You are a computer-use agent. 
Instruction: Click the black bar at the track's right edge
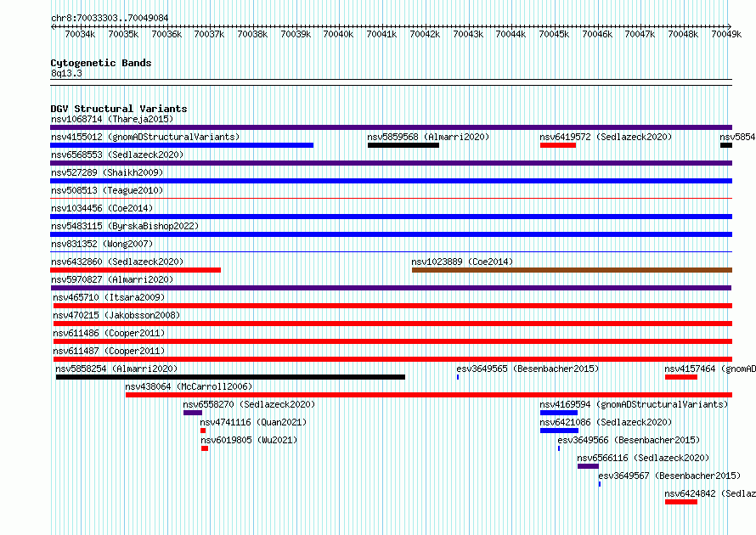coord(726,145)
